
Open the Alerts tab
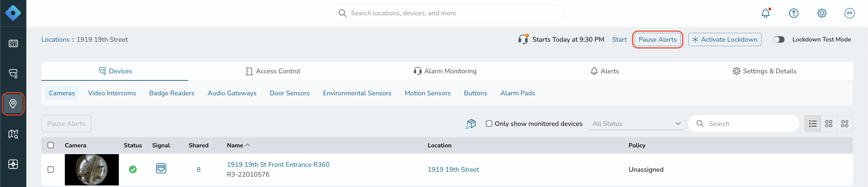(605, 71)
